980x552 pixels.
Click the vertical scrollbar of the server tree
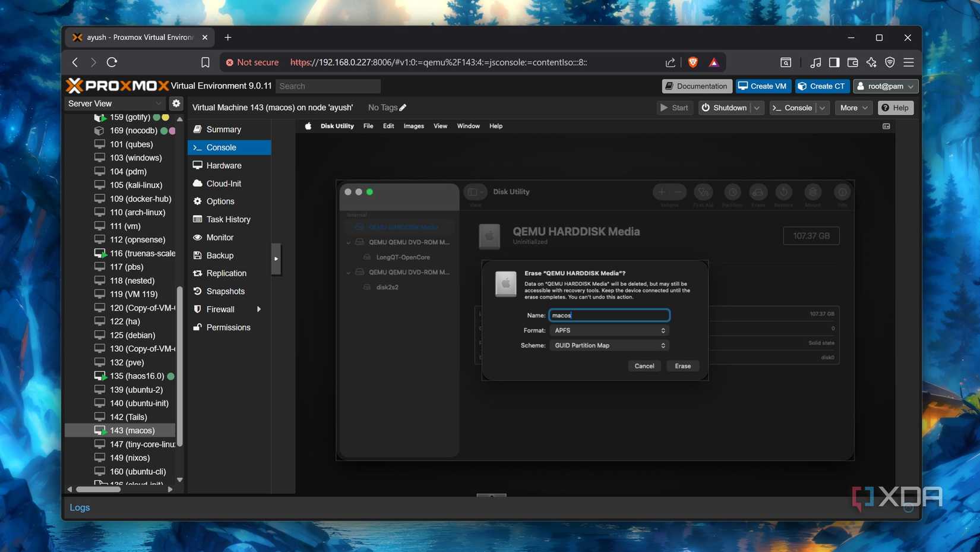click(180, 367)
